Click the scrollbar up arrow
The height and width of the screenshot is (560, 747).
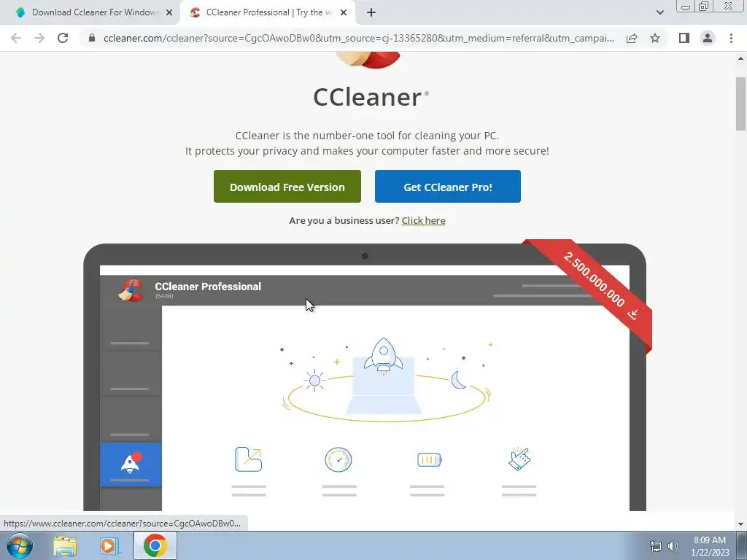coord(740,59)
